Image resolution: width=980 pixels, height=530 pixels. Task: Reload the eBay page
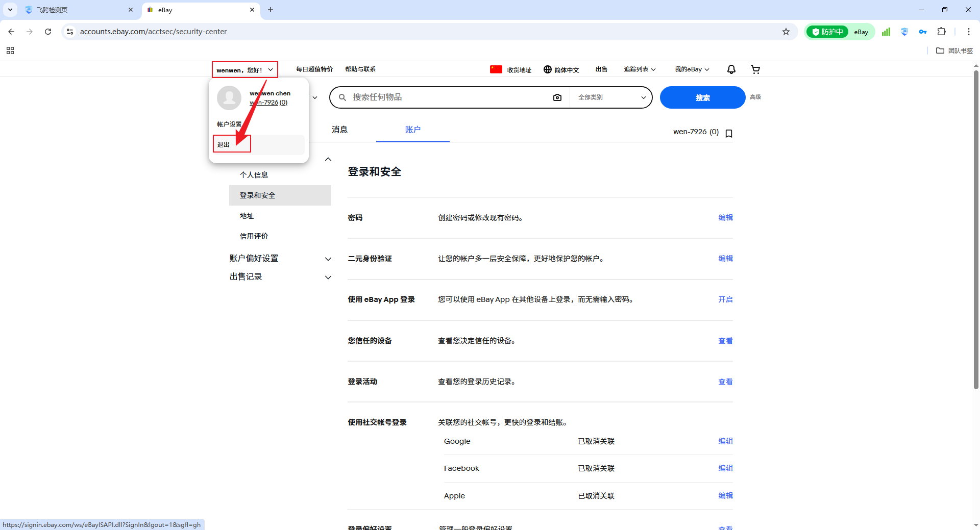click(48, 32)
